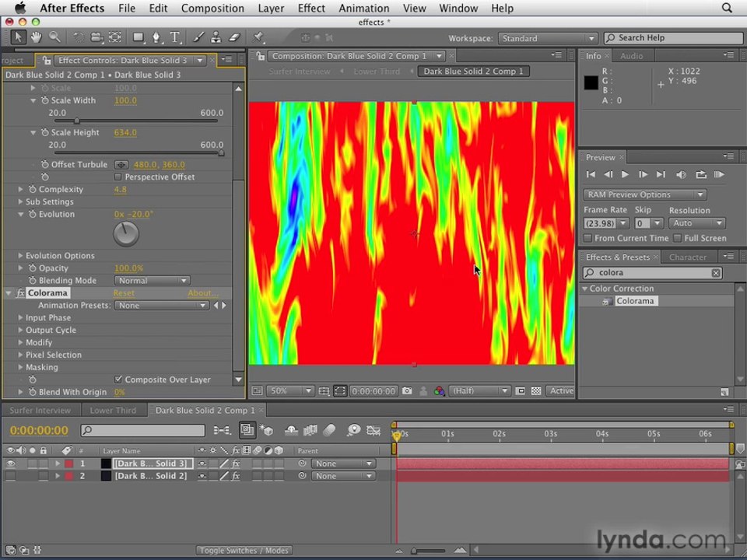Select the Rectangle shape tool
747x560 pixels.
(x=139, y=37)
